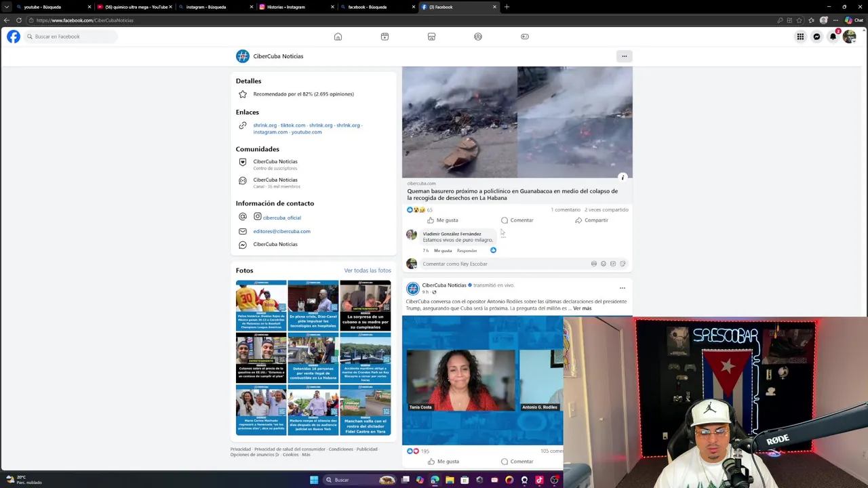Attach a sticker in the comment box
868x488 pixels.
[x=623, y=264]
